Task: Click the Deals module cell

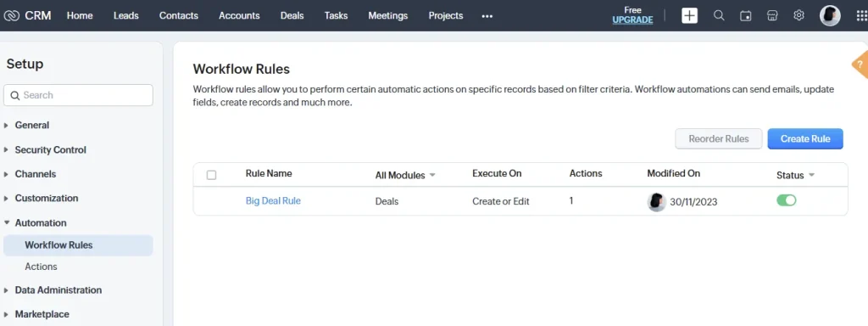Action: click(387, 202)
